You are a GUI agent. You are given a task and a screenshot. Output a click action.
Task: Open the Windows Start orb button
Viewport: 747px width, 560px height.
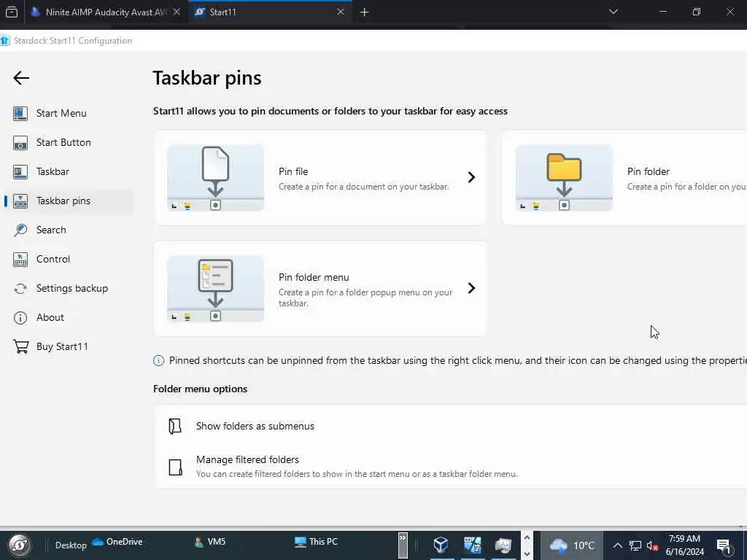[20, 545]
